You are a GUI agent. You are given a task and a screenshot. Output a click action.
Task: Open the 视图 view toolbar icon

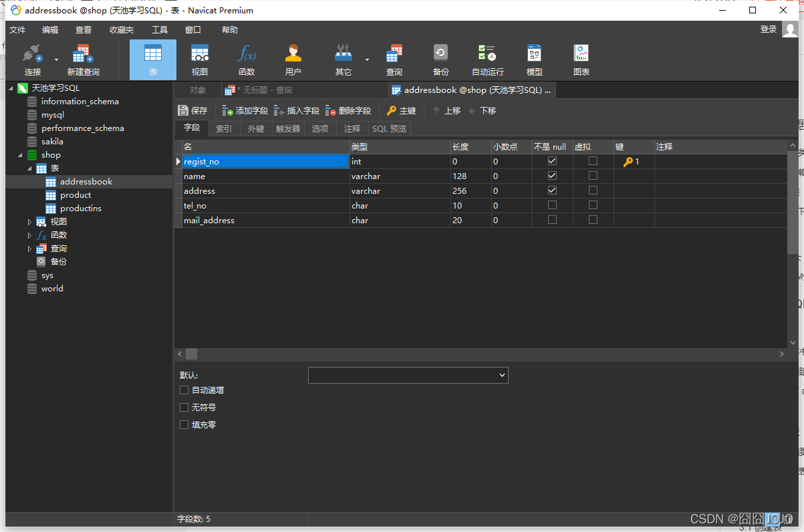pos(200,60)
